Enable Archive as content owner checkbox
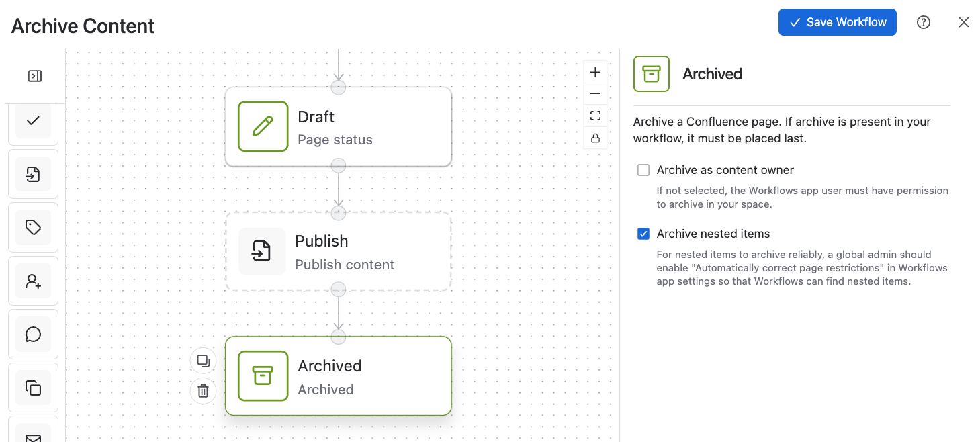Screen dimensions: 980x442 643,170
